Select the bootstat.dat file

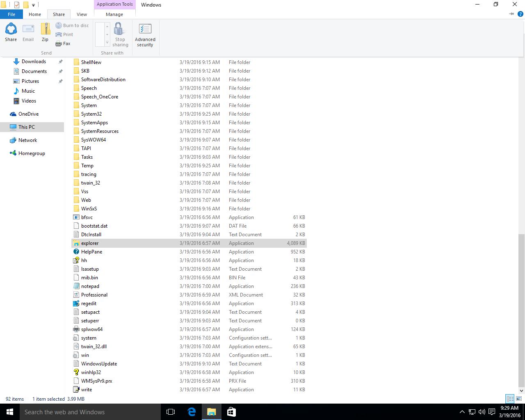(189, 226)
